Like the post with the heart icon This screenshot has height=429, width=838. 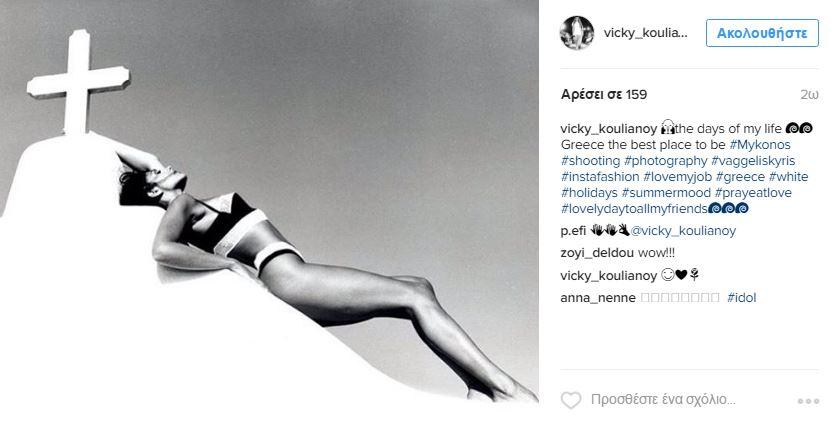click(570, 400)
